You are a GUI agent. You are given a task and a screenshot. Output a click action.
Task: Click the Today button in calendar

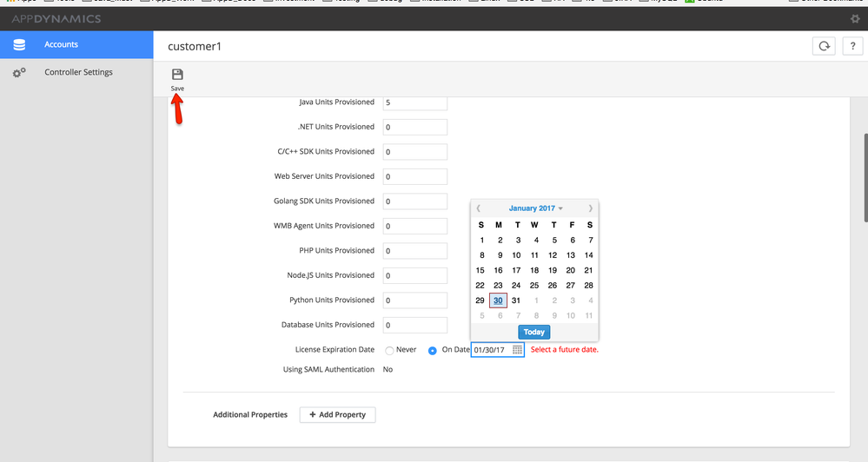coord(534,332)
